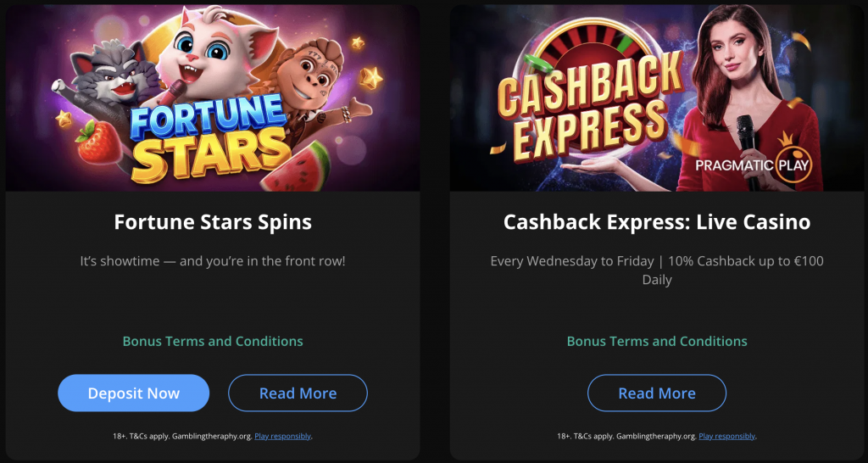Select the Cashback Express: Live Casino heading
The width and height of the screenshot is (868, 463).
[x=657, y=222]
